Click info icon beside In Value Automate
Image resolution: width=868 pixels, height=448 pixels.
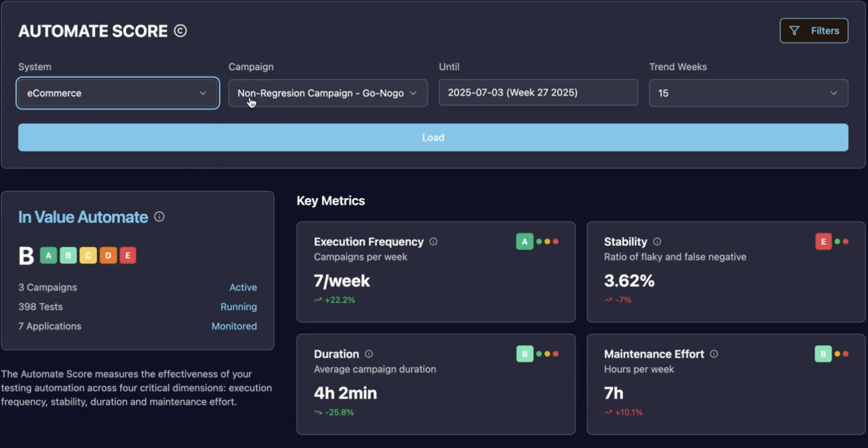coord(159,217)
